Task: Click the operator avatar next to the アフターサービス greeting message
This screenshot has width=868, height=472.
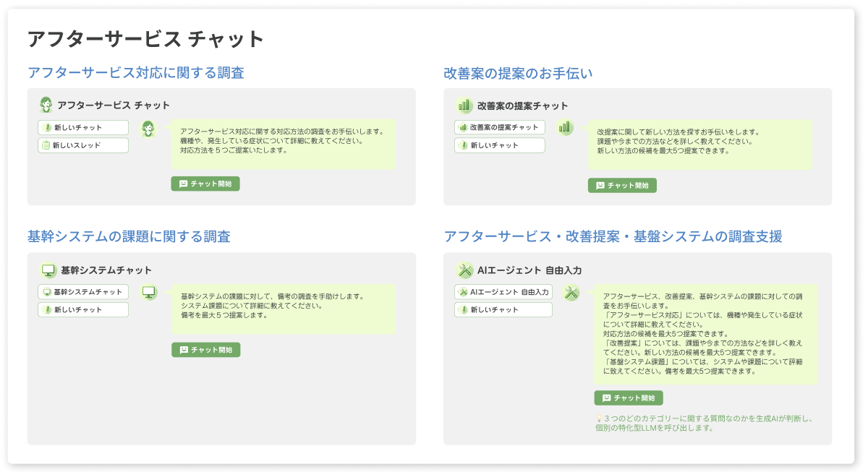Action: coord(148,129)
